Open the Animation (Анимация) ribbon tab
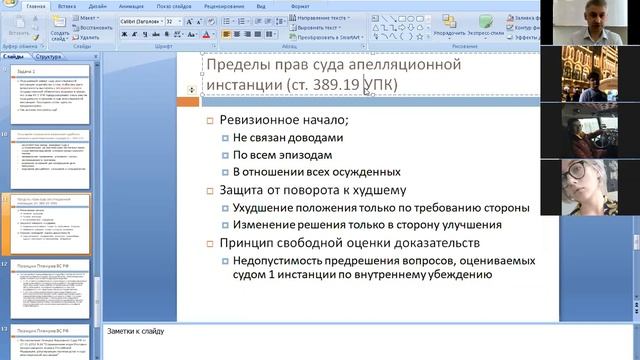Viewport: 640px width, 360px height. (x=131, y=7)
